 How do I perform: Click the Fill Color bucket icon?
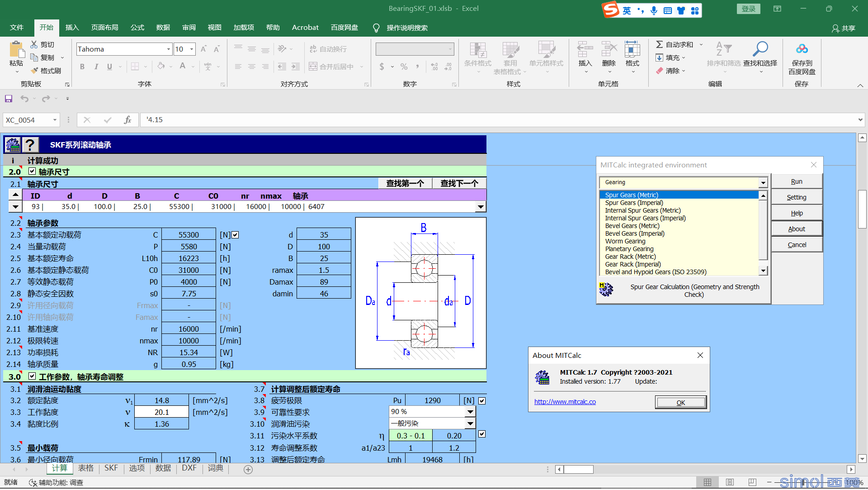[x=161, y=67]
